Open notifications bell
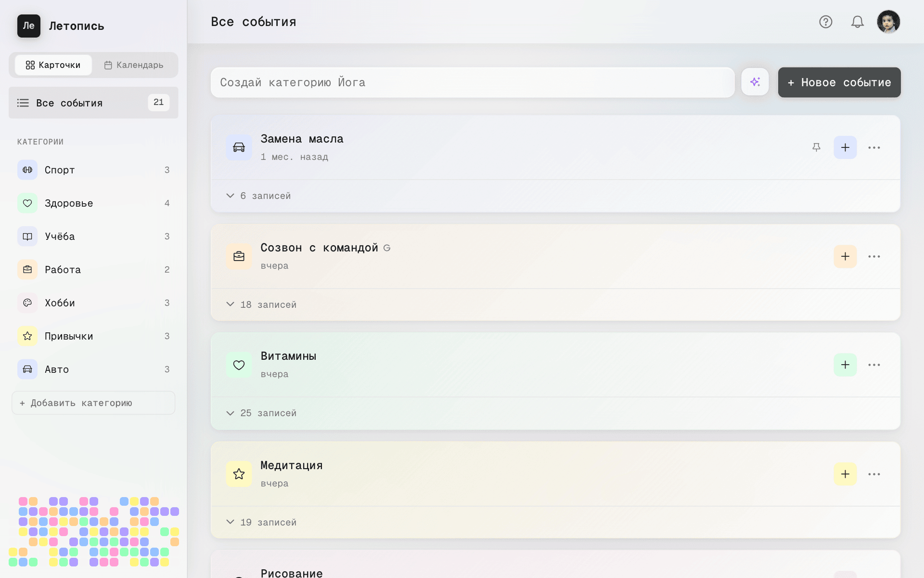The image size is (924, 578). (x=857, y=22)
